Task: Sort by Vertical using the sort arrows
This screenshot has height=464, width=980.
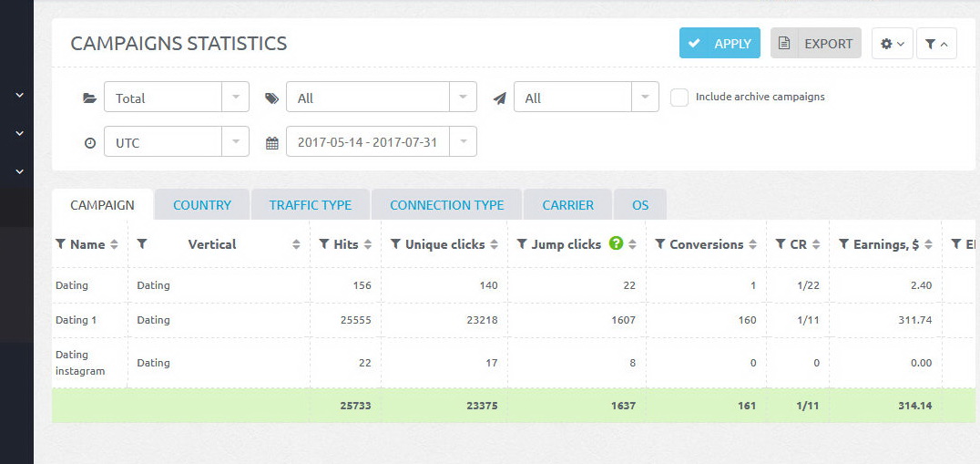Action: [296, 245]
